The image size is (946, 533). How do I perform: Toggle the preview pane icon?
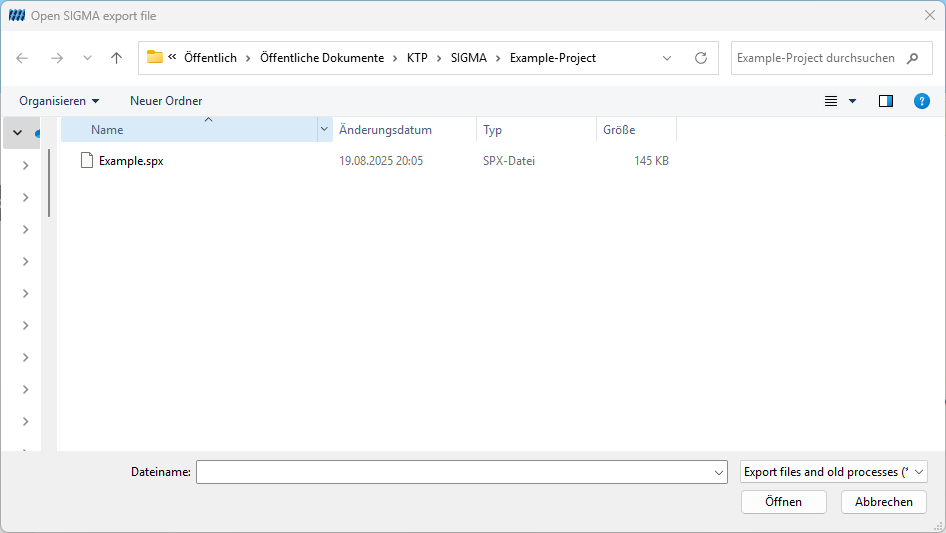click(x=886, y=101)
